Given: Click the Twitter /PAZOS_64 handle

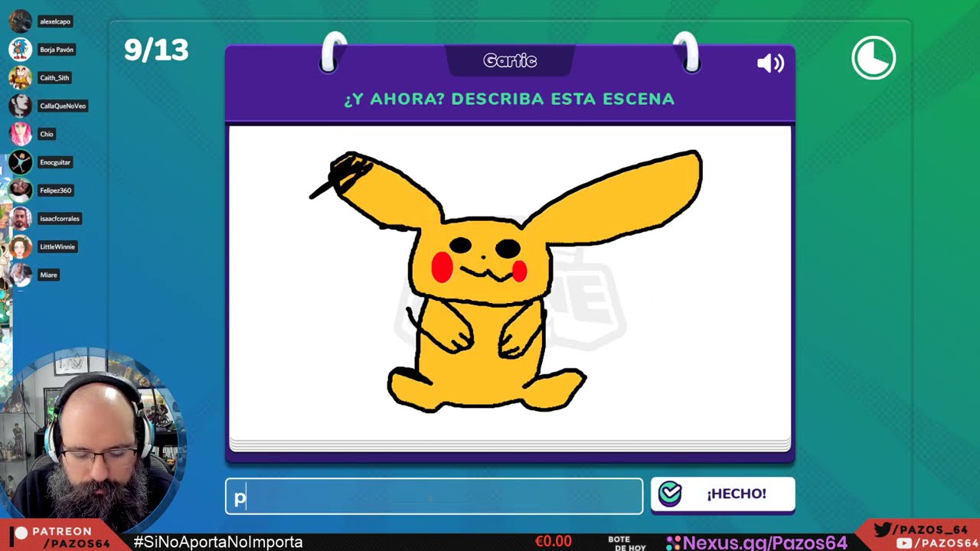Looking at the screenshot, I should point(920,530).
